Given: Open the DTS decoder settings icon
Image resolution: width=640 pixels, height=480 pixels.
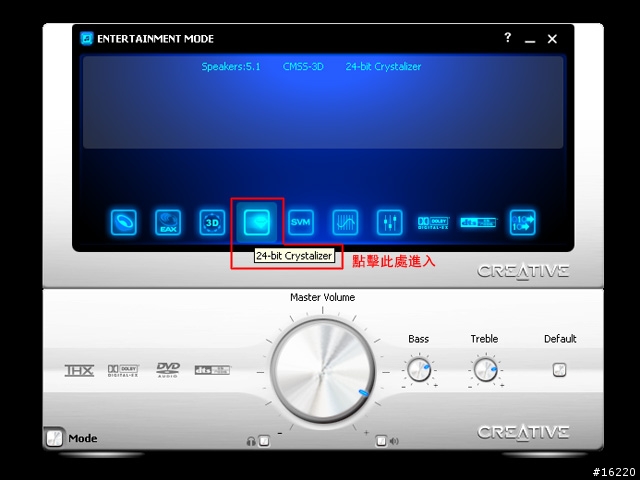Looking at the screenshot, I should (478, 222).
